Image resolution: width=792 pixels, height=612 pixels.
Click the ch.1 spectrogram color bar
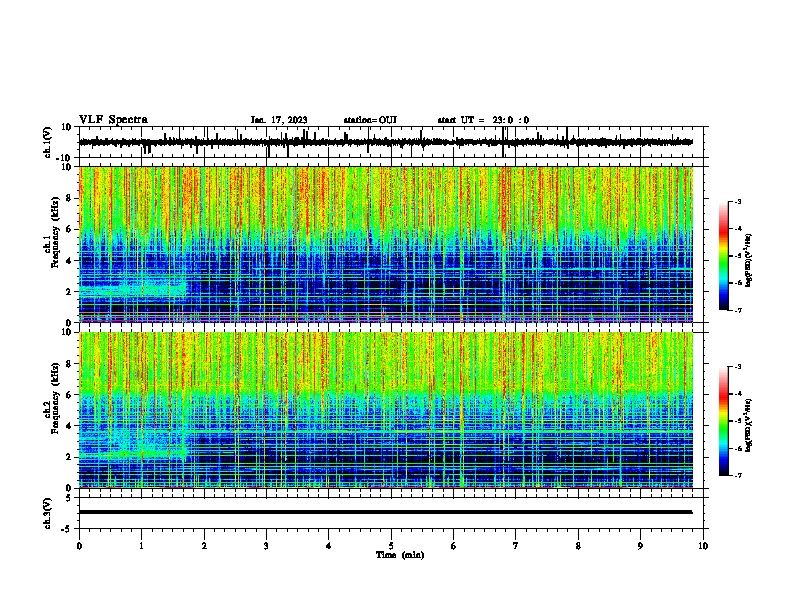point(724,256)
